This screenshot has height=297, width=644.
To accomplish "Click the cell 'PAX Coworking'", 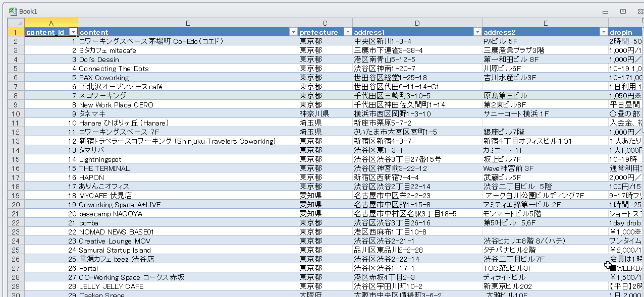I will click(x=188, y=77).
